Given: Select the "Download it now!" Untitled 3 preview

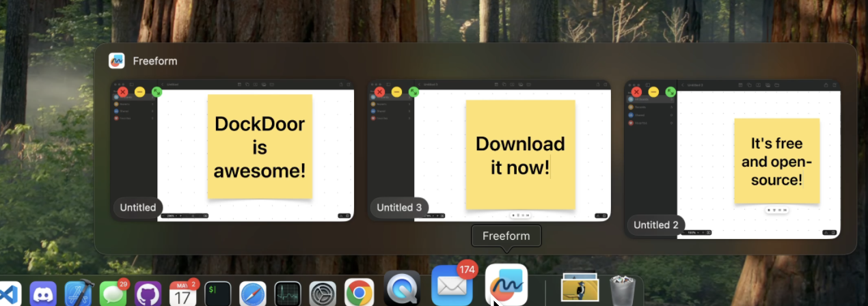Looking at the screenshot, I should click(489, 150).
